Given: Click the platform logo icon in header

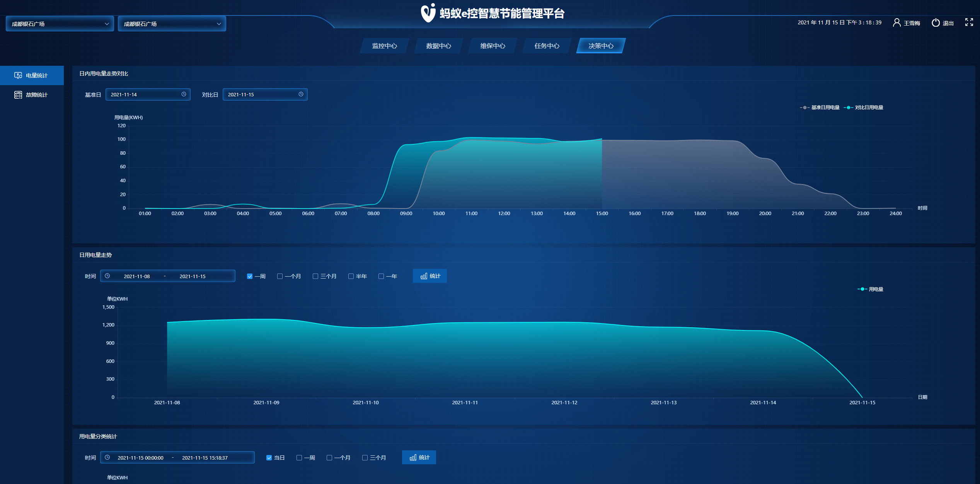Looking at the screenshot, I should pos(428,13).
